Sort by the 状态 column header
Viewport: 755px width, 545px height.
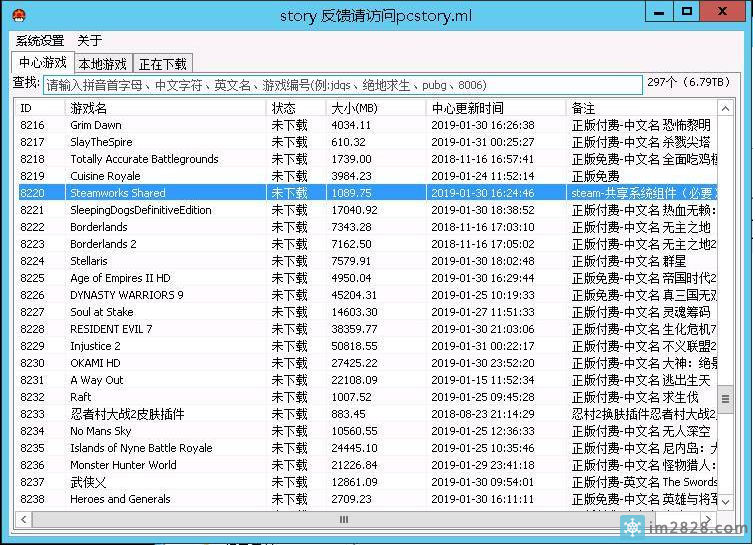[x=296, y=108]
